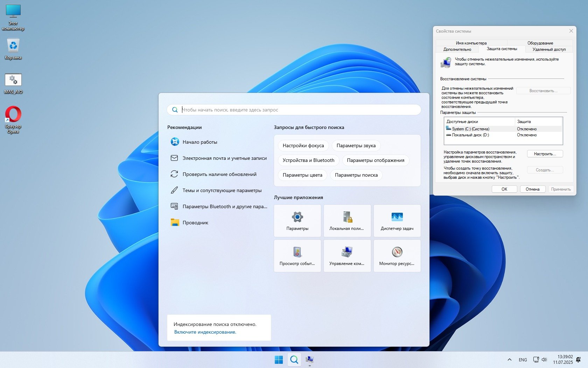Select MAS_AIO desktop icon
Image resolution: width=588 pixels, height=368 pixels.
pos(13,84)
